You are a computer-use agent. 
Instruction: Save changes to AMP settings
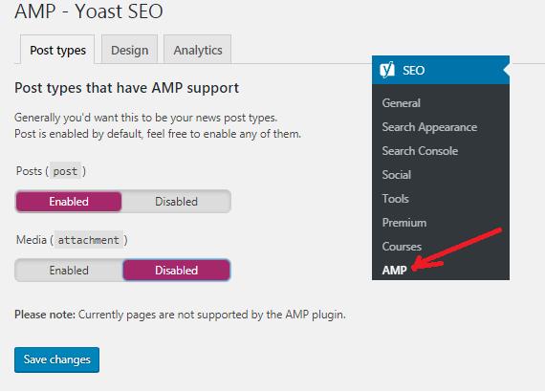click(x=57, y=359)
